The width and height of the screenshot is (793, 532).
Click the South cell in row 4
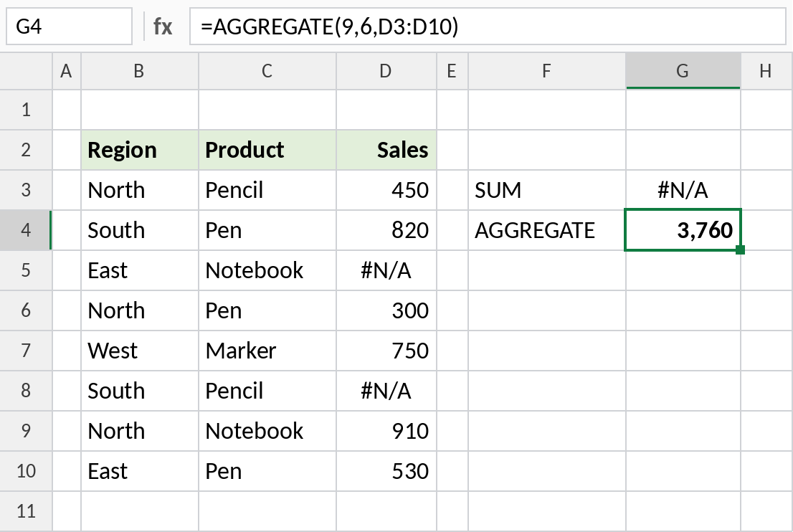(140, 230)
